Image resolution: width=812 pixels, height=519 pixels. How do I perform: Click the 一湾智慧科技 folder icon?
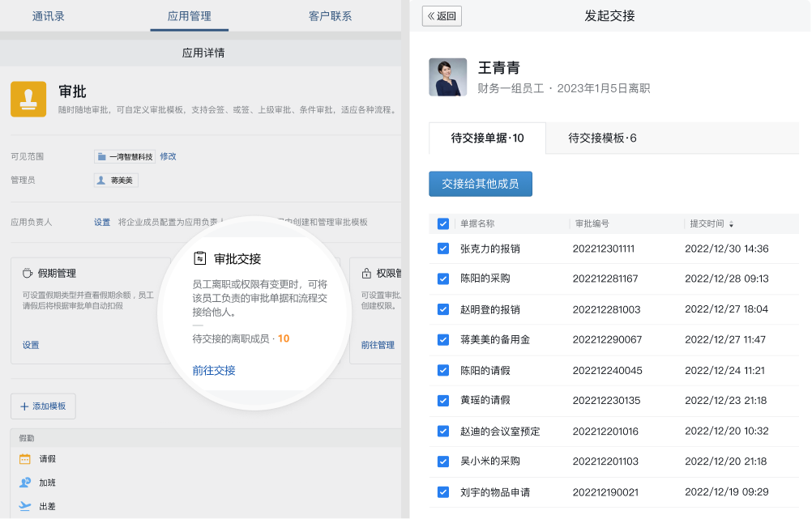101,156
